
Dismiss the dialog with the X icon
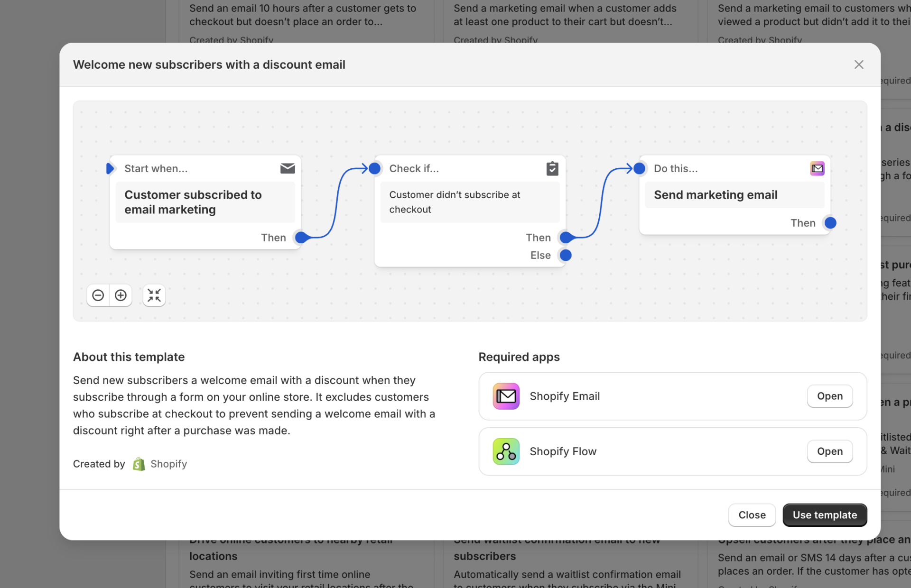858,64
